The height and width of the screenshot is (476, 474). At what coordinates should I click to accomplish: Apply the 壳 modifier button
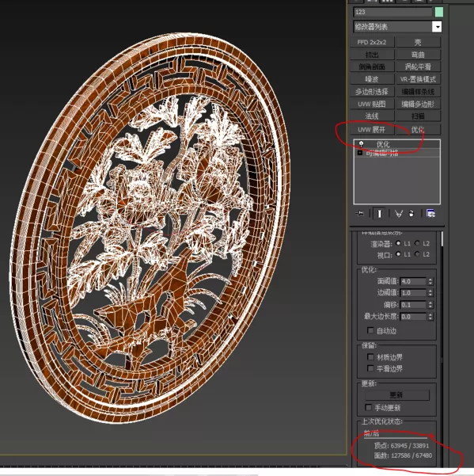point(418,42)
